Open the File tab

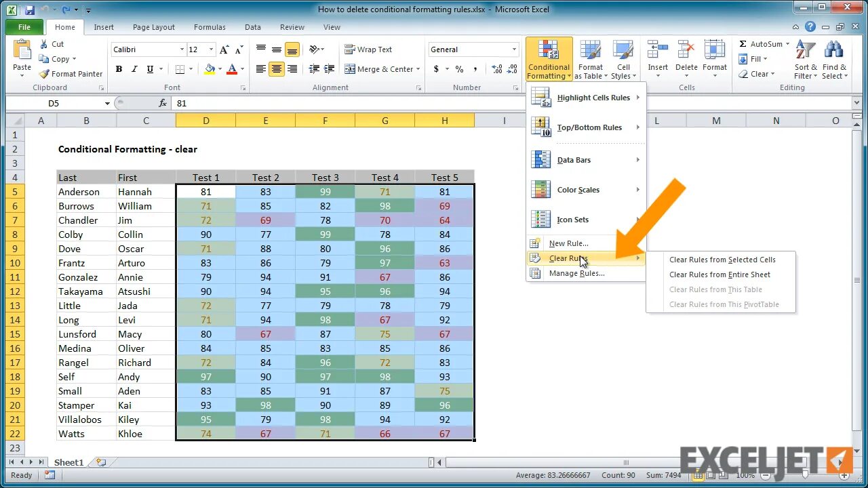pyautogui.click(x=24, y=27)
